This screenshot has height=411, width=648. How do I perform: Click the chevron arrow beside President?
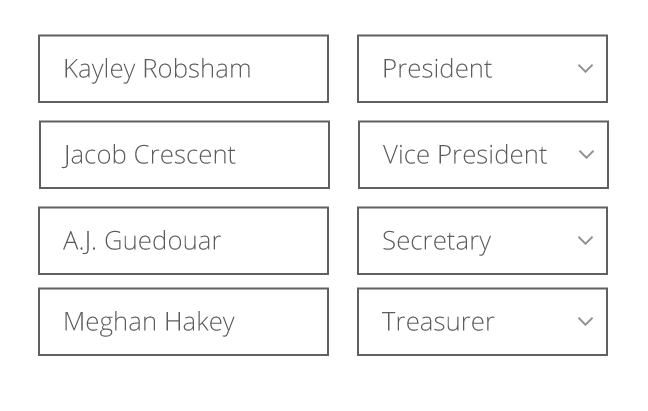586,69
